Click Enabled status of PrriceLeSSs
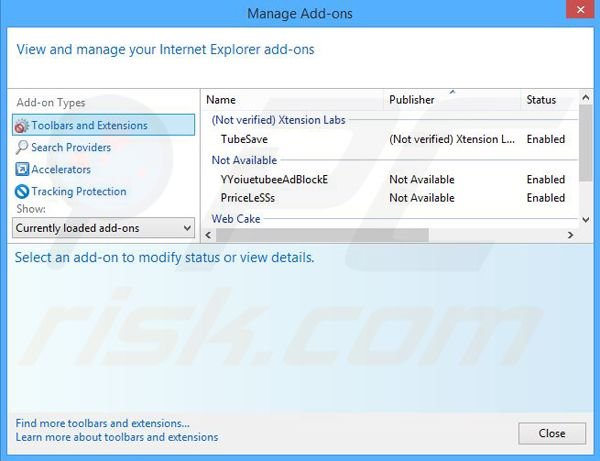Viewport: 600px width, 461px height. click(x=546, y=198)
